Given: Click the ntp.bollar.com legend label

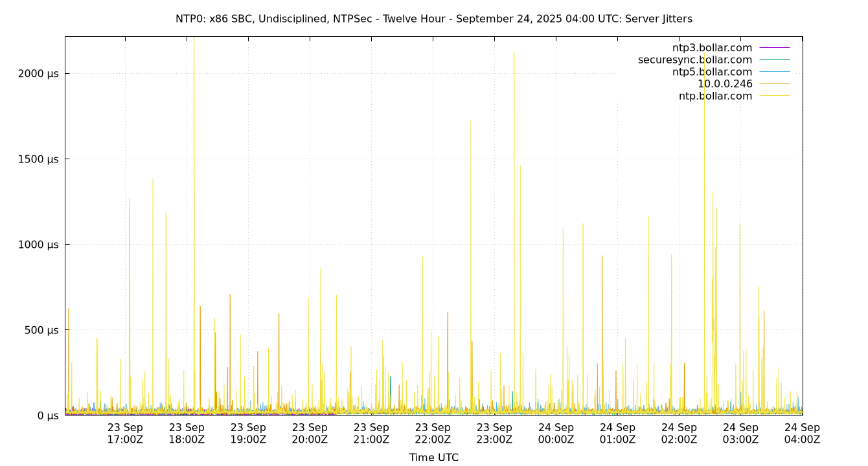Looking at the screenshot, I should (x=715, y=96).
